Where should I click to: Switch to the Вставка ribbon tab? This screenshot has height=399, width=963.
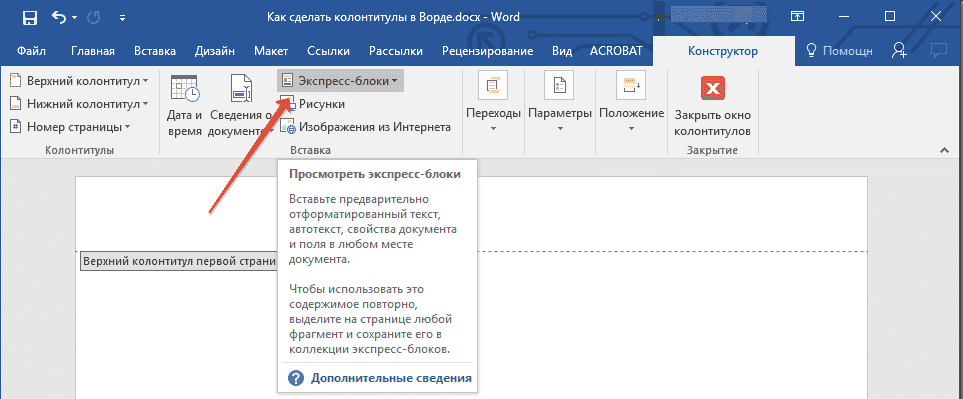(x=155, y=51)
